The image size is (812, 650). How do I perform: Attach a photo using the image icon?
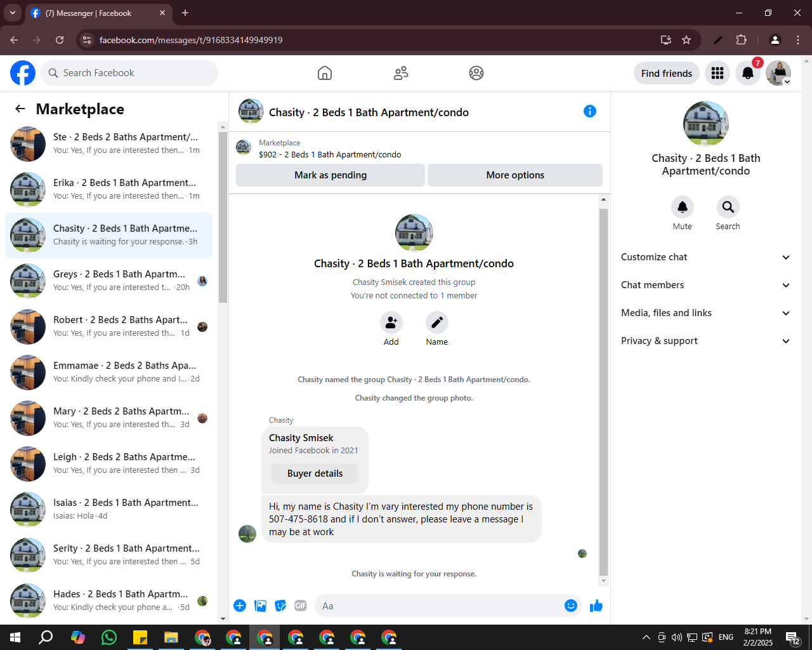click(x=260, y=606)
